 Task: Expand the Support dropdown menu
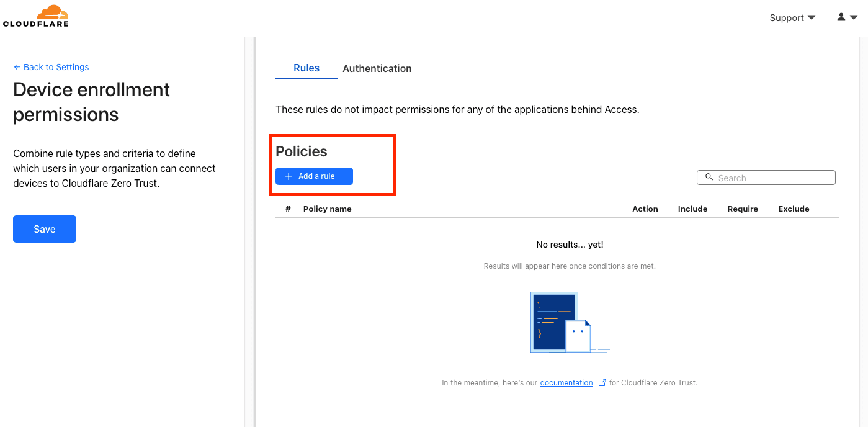tap(792, 18)
